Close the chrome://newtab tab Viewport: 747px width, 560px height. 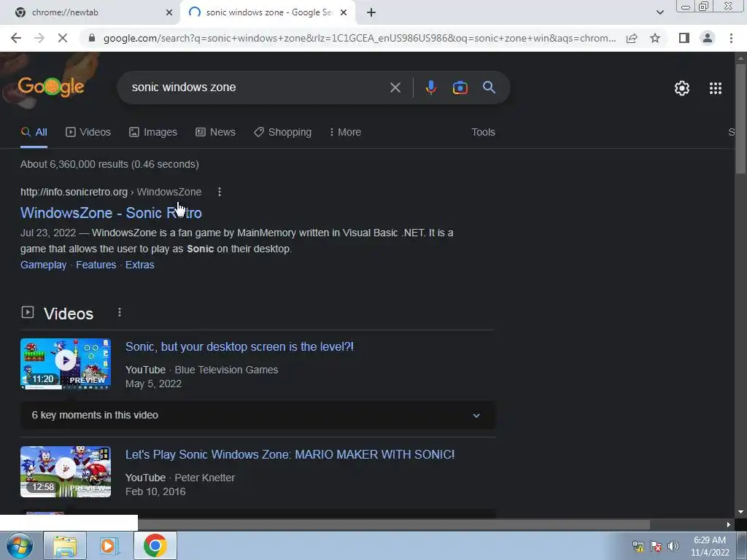pos(169,12)
